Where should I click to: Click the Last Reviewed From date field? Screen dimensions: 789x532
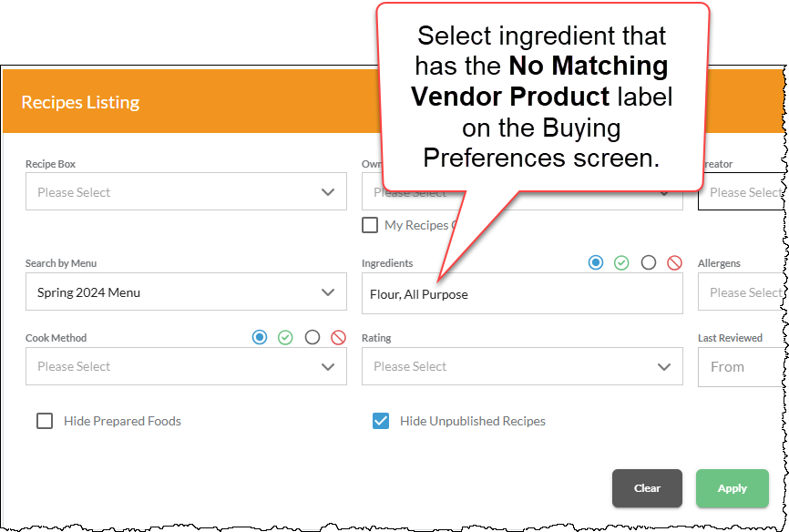click(x=743, y=367)
